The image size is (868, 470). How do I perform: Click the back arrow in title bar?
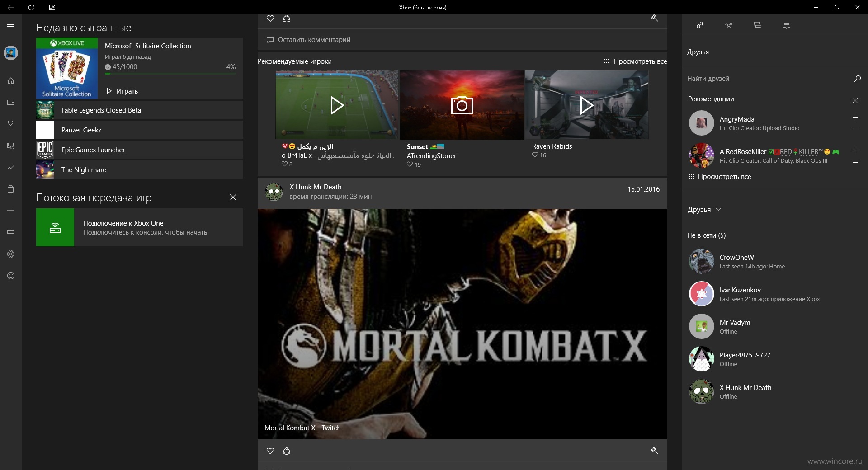pos(10,7)
